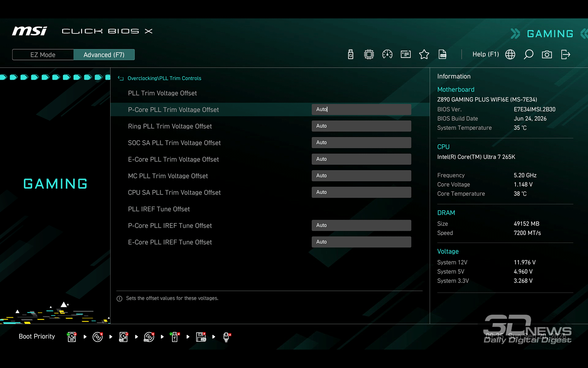Image resolution: width=588 pixels, height=368 pixels.
Task: Click the exit door icon
Action: pos(566,54)
